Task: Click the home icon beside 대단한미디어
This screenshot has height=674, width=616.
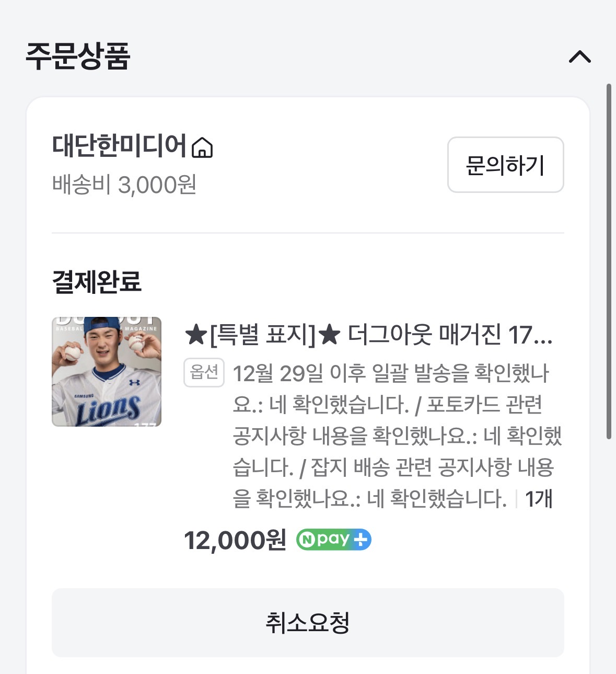Action: point(202,147)
